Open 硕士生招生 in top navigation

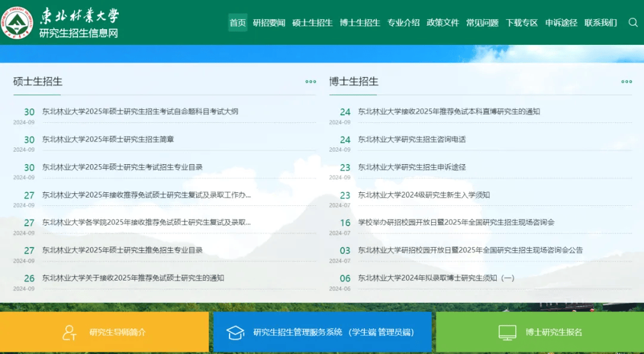coord(312,23)
